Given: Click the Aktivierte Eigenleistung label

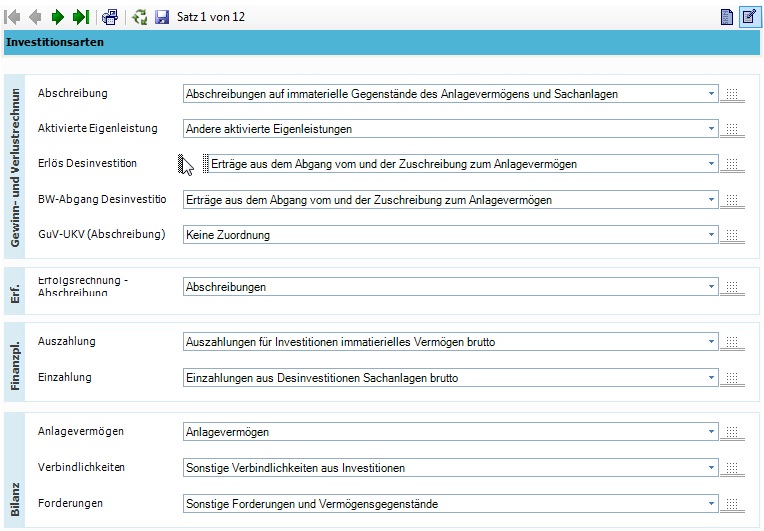Looking at the screenshot, I should point(97,128).
